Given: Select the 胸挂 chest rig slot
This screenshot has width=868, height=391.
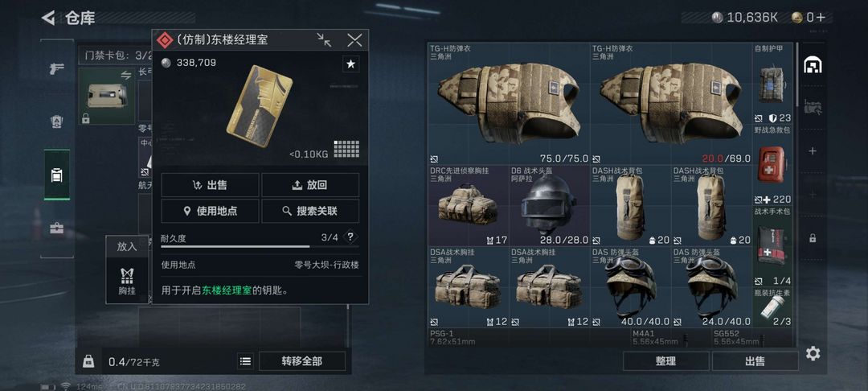Looking at the screenshot, I should pyautogui.click(x=127, y=281).
